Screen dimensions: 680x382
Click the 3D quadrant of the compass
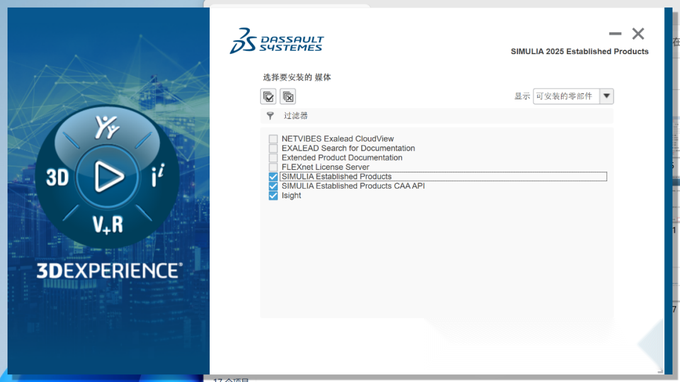point(57,177)
